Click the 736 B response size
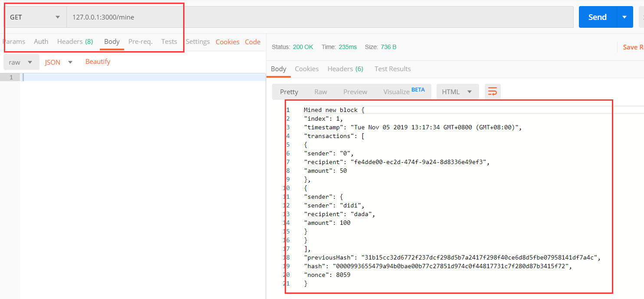644x299 pixels. pyautogui.click(x=388, y=47)
